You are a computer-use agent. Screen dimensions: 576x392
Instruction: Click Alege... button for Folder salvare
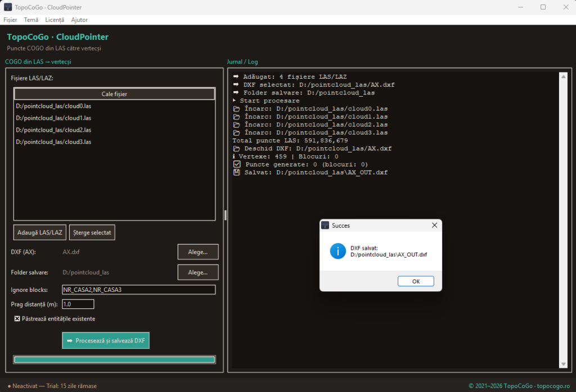pos(198,272)
